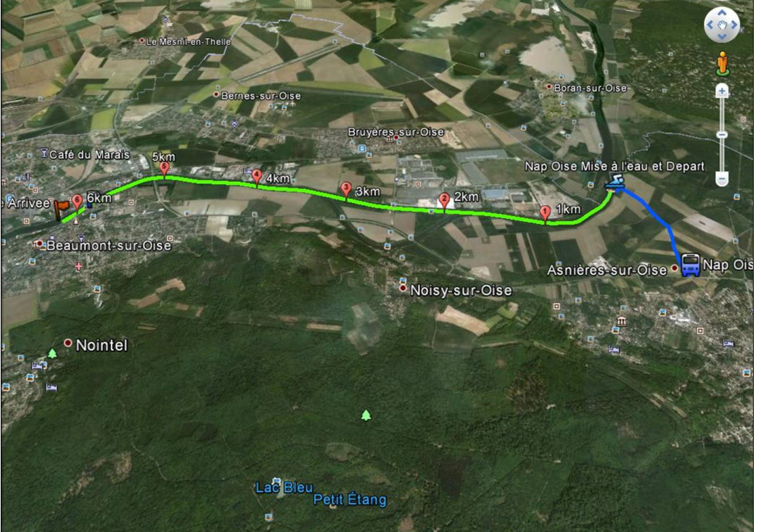Select the Street View pegman icon
This screenshot has height=532, width=761.
tap(722, 64)
